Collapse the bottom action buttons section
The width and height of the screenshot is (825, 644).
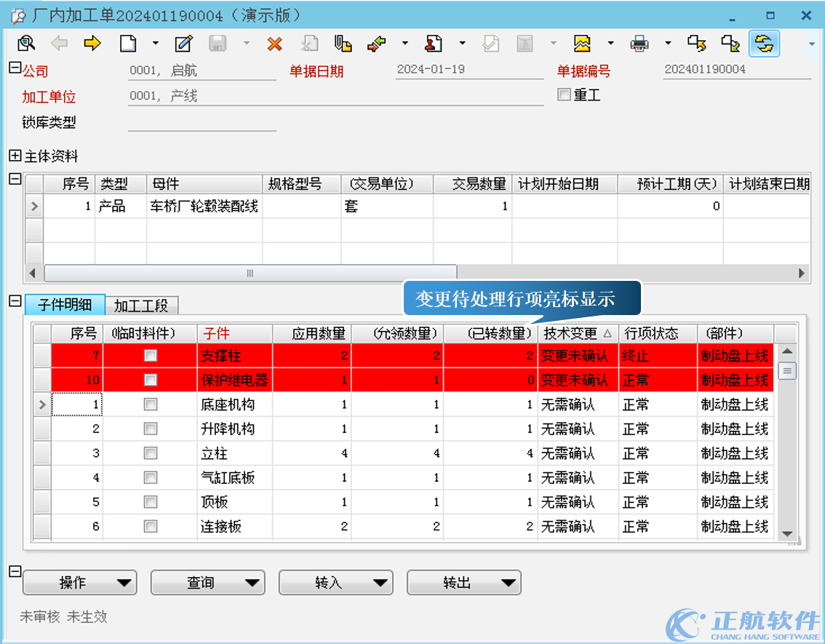pos(15,571)
